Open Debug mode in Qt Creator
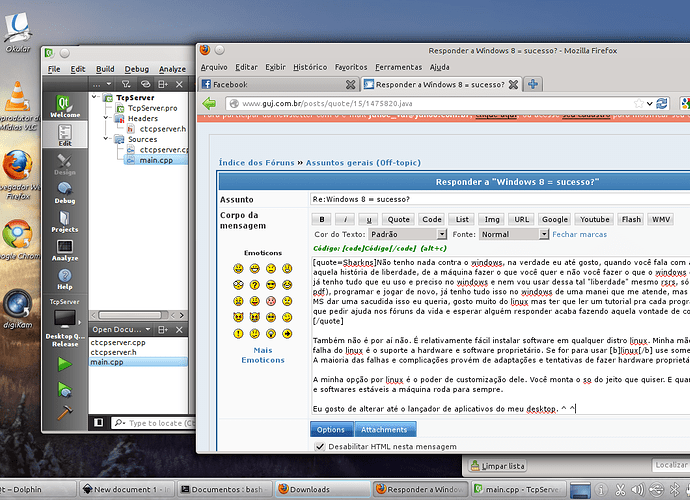Image resolution: width=690 pixels, height=500 pixels. 65,193
